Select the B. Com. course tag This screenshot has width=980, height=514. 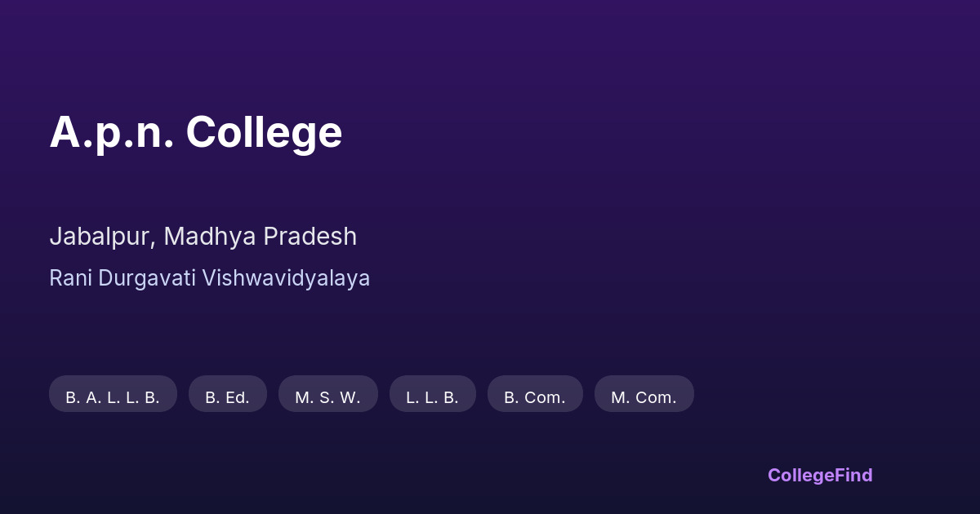[x=535, y=394]
